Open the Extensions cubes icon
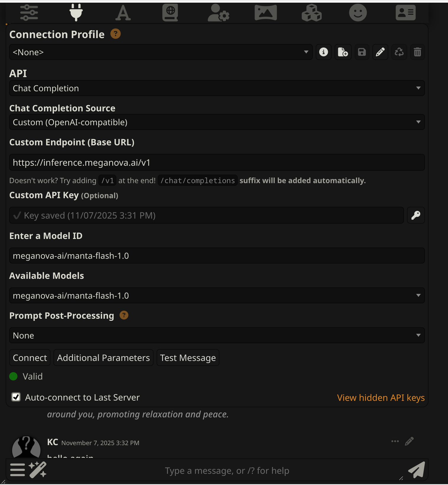 (312, 13)
